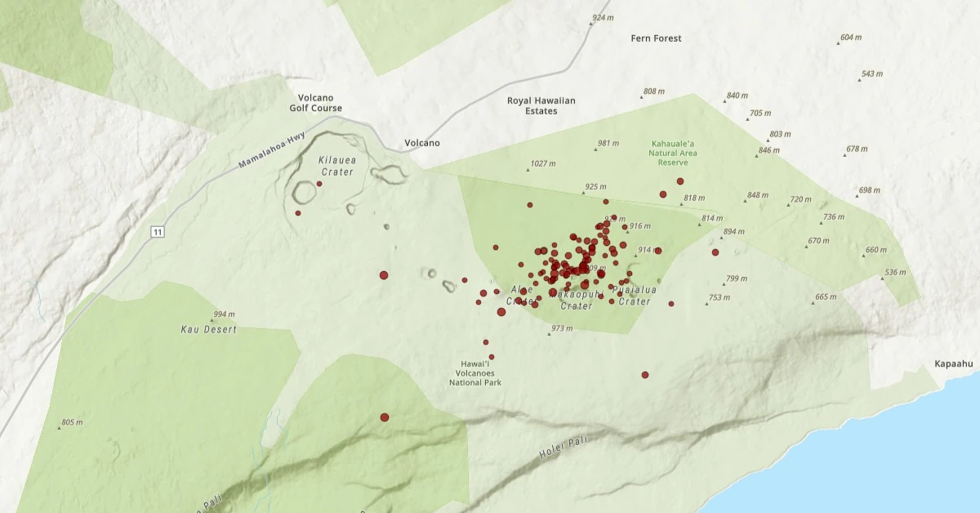Screen dimensions: 980x513
Task: Click the 678 m elevation label
Action: point(857,149)
